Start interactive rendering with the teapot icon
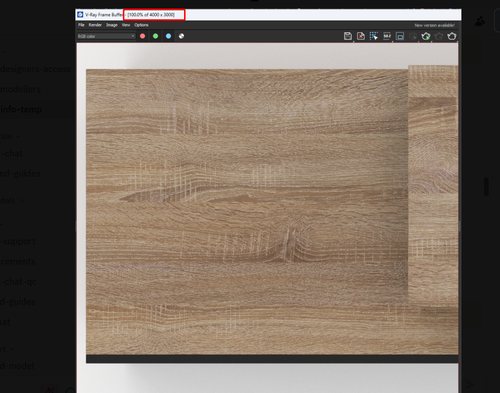Image resolution: width=500 pixels, height=393 pixels. pyautogui.click(x=426, y=36)
